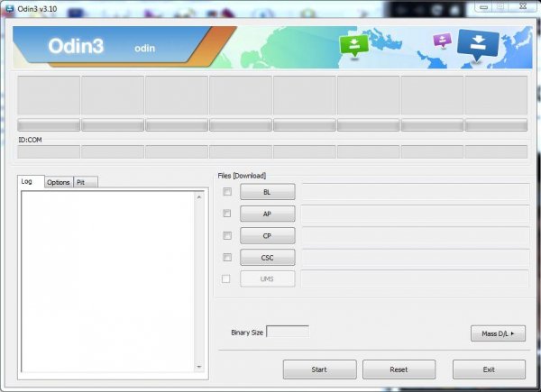Open the Options tab
This screenshot has width=541, height=392.
coord(59,182)
